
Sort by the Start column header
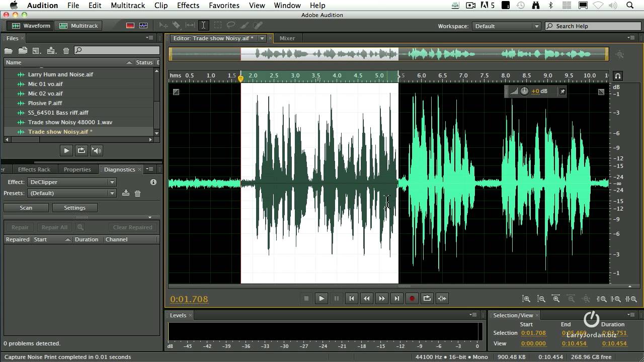click(x=52, y=239)
